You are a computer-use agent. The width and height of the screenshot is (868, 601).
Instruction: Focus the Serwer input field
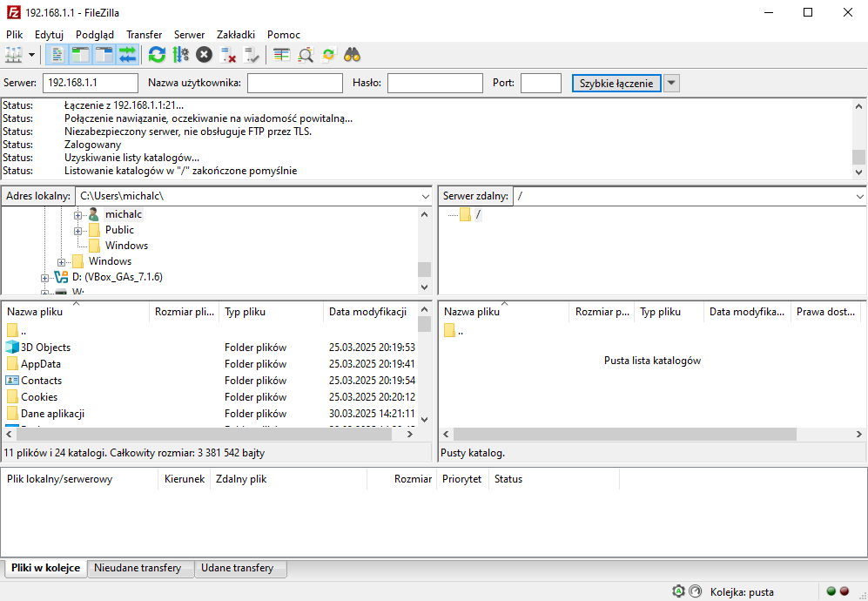point(91,83)
